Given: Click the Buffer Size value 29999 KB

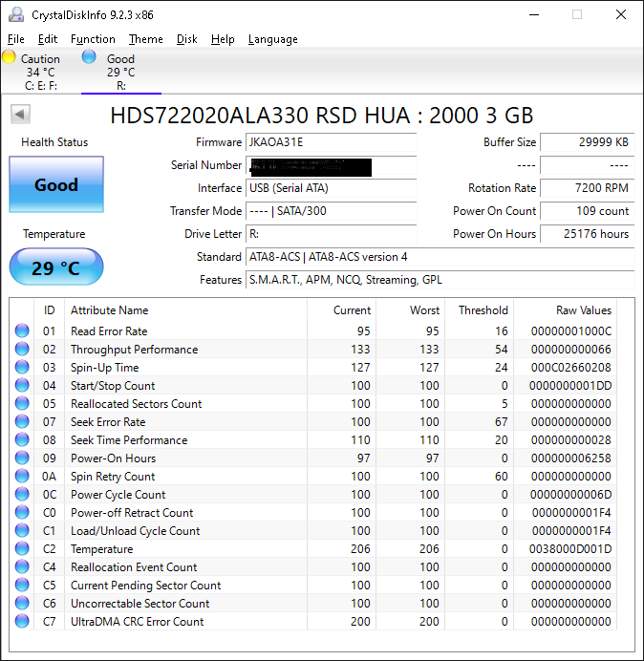Looking at the screenshot, I should [x=587, y=142].
